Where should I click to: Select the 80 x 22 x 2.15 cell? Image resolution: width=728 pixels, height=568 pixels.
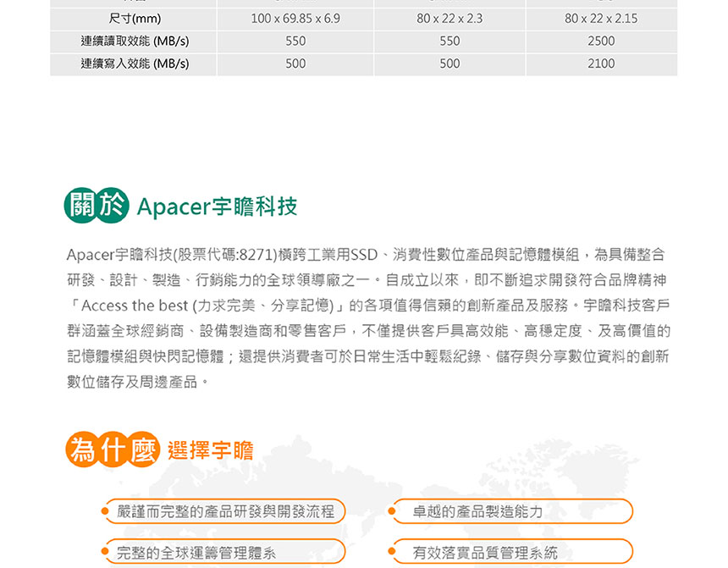click(x=601, y=19)
